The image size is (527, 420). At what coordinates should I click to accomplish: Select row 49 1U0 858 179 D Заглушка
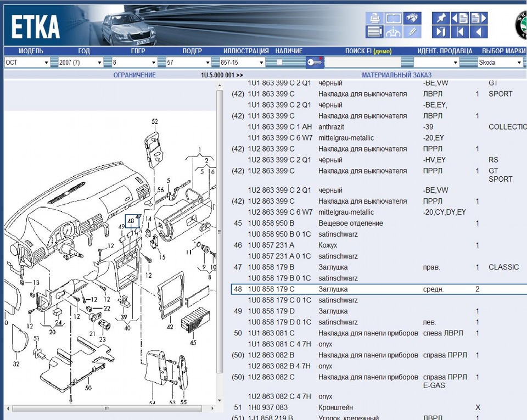[x=379, y=311]
